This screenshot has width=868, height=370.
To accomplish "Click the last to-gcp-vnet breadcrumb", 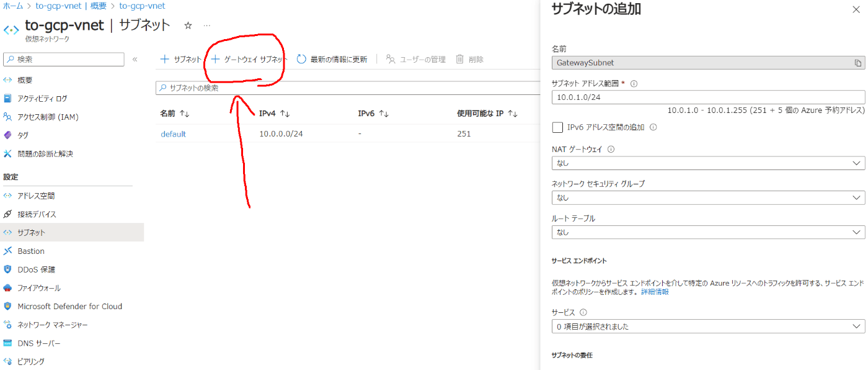I will point(142,6).
